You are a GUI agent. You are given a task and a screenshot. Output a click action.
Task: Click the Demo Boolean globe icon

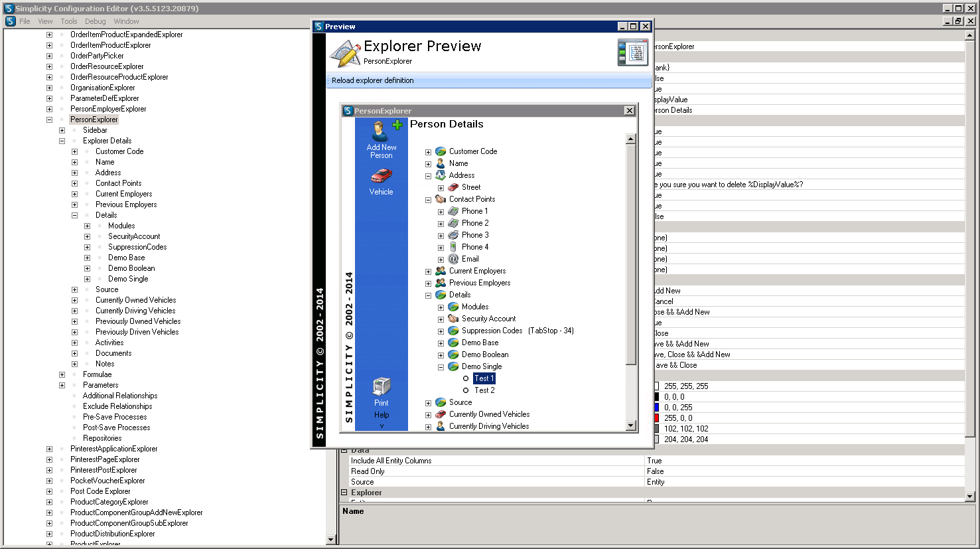point(453,354)
